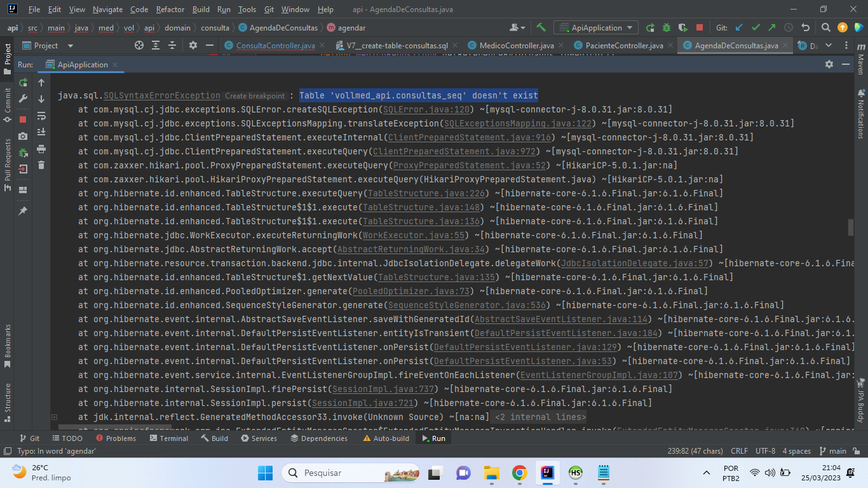This screenshot has height=488, width=868.
Task: Change CRLF line separator in status bar
Action: [739, 451]
